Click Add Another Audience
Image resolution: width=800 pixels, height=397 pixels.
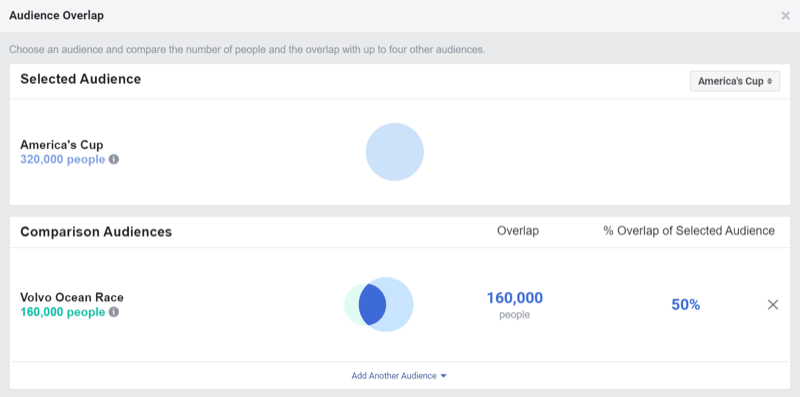[x=399, y=376]
